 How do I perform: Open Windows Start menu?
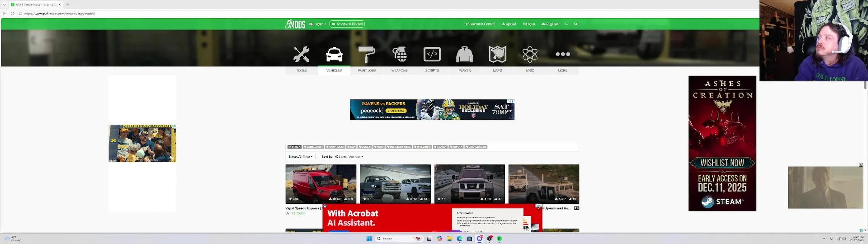click(369, 239)
